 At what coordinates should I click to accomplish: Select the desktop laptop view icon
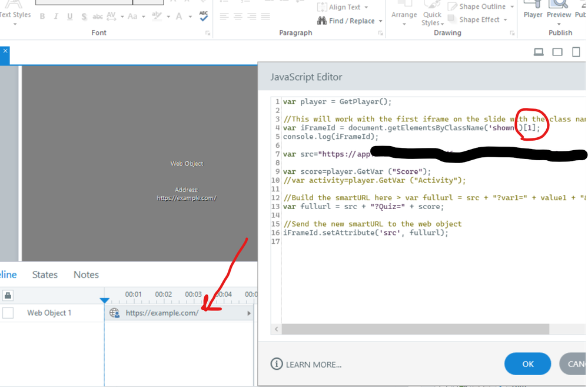pos(539,52)
